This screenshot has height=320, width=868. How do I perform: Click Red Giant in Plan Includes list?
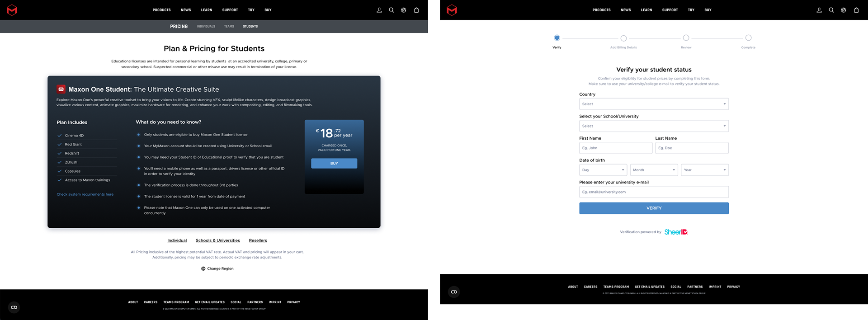[73, 144]
